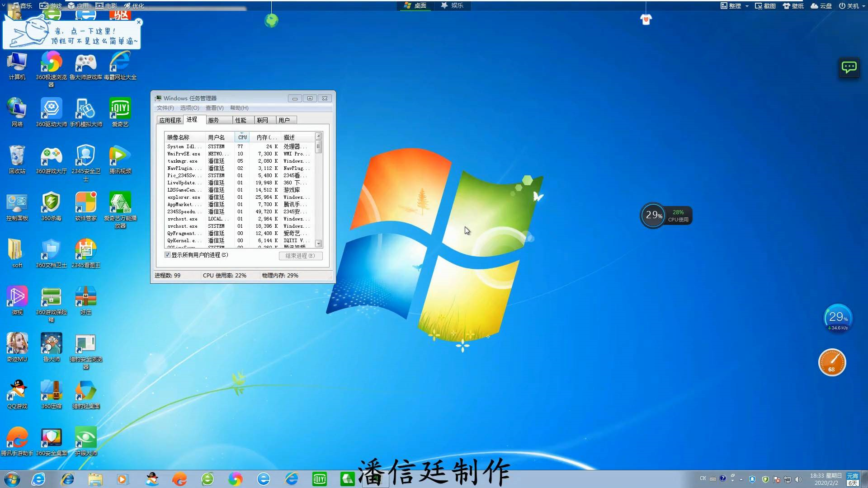Switch to 应用程序 tab
This screenshot has width=868, height=488.
click(170, 120)
